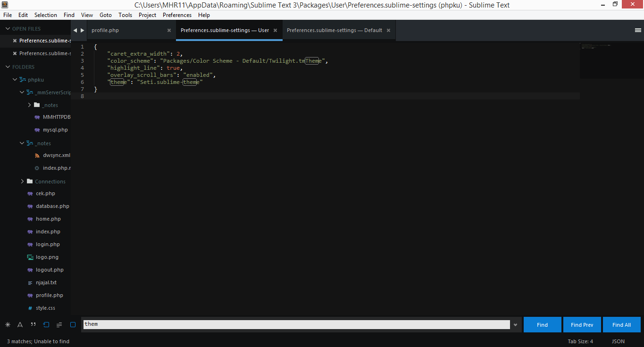Click the "3 matches; Unable to find" status text

(x=38, y=341)
